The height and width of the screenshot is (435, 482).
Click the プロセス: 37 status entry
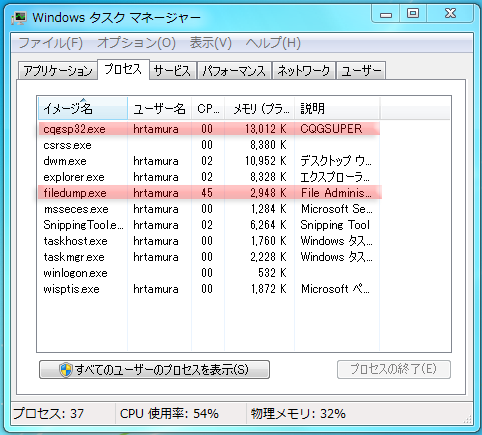coord(49,414)
